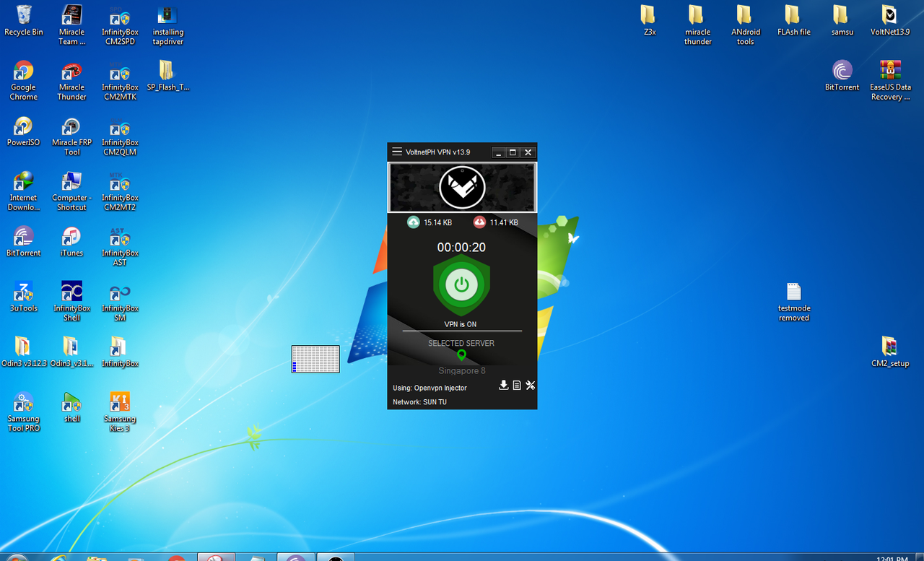This screenshot has width=924, height=561.
Task: Select the FLAsh file folder
Action: click(x=793, y=20)
